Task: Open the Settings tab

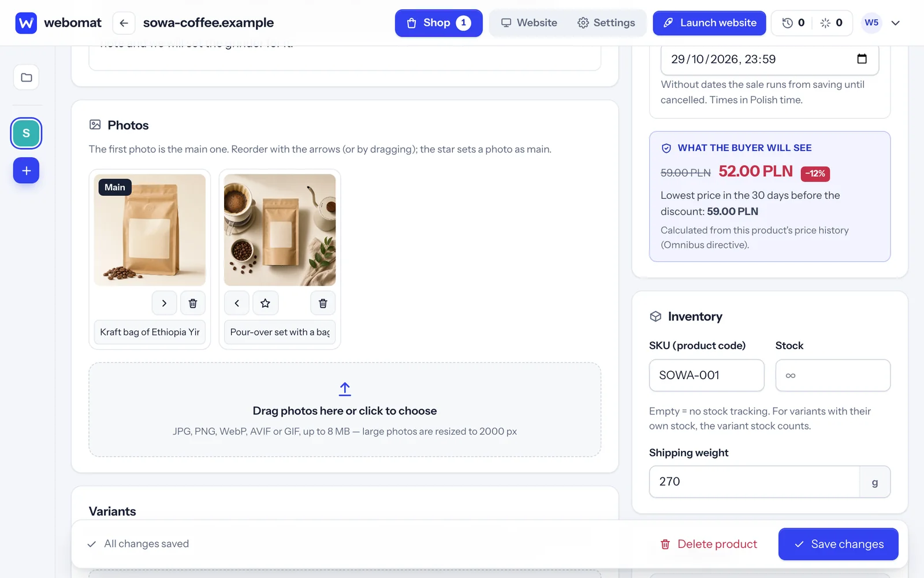Action: click(606, 23)
